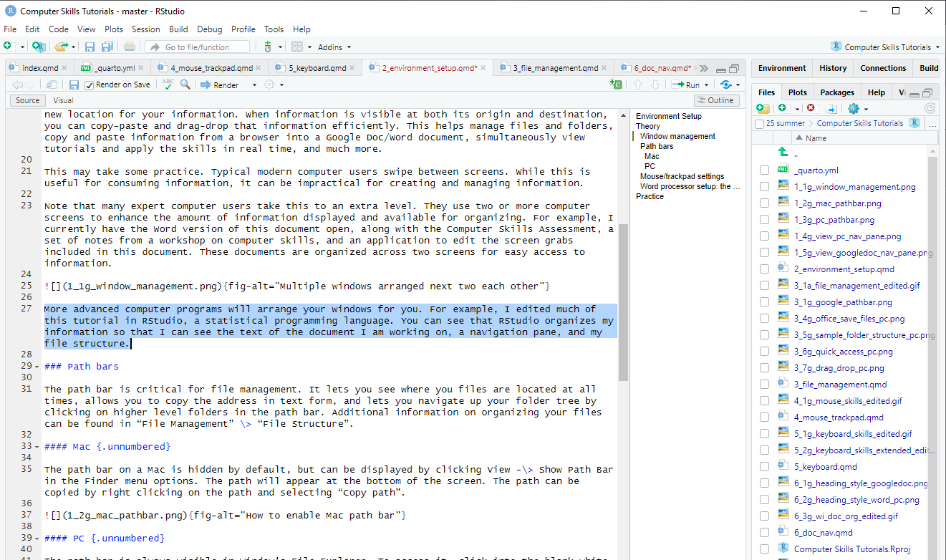The width and height of the screenshot is (946, 560).
Task: Switch to Visual editor mode
Action: click(x=63, y=100)
